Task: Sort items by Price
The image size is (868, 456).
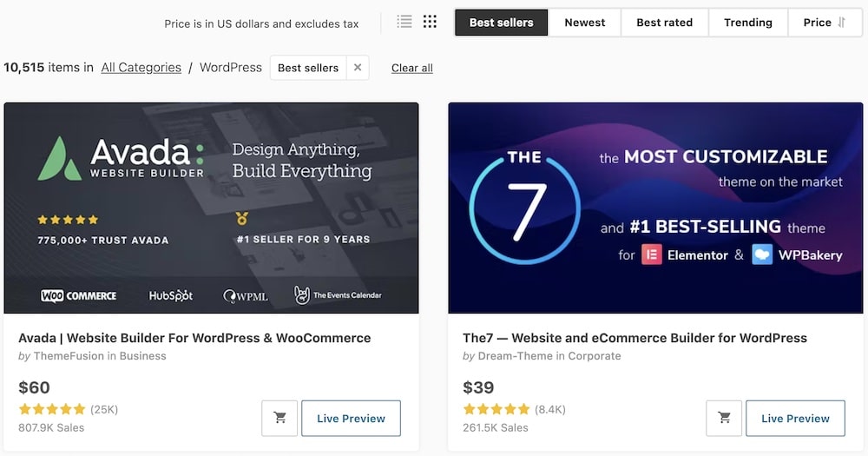Action: 825,23
